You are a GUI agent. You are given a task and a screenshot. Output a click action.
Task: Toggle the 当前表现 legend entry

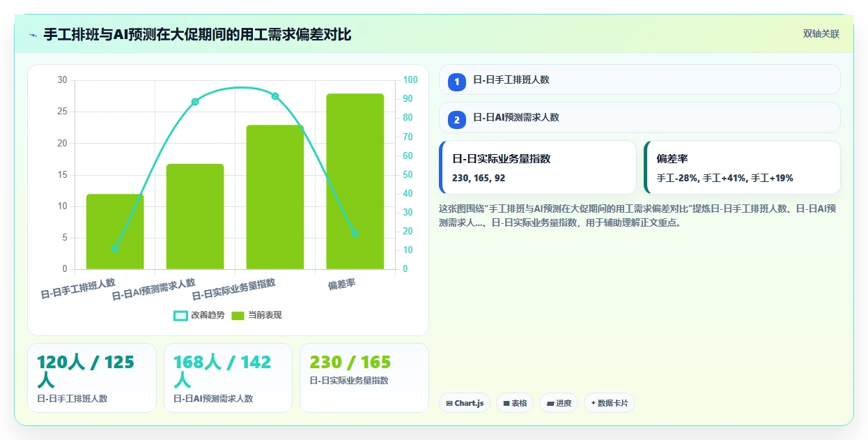point(256,315)
